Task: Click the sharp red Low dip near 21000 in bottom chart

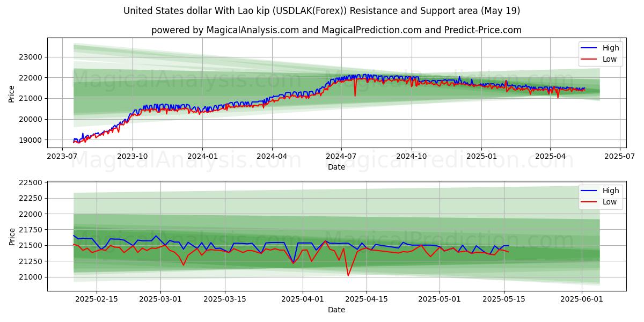Action: tap(348, 275)
